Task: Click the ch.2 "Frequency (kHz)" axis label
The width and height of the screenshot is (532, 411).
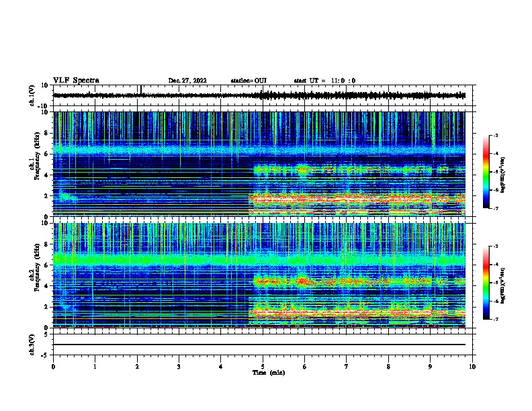Action: point(37,267)
